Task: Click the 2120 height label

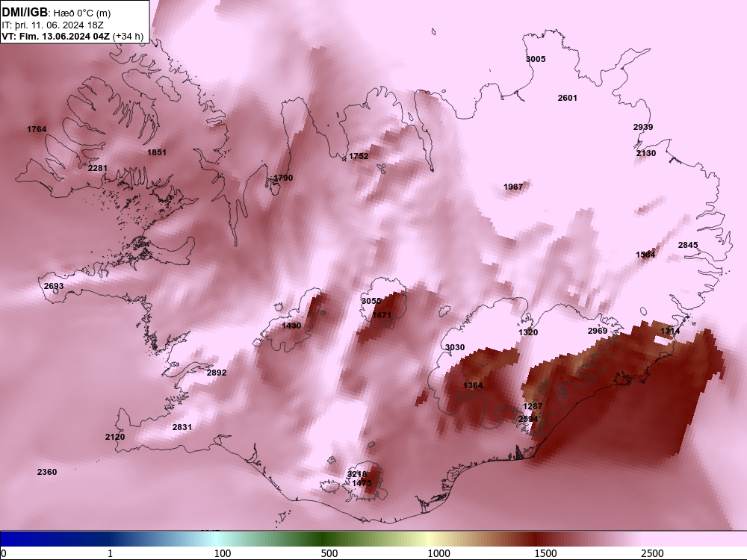Action: click(115, 437)
